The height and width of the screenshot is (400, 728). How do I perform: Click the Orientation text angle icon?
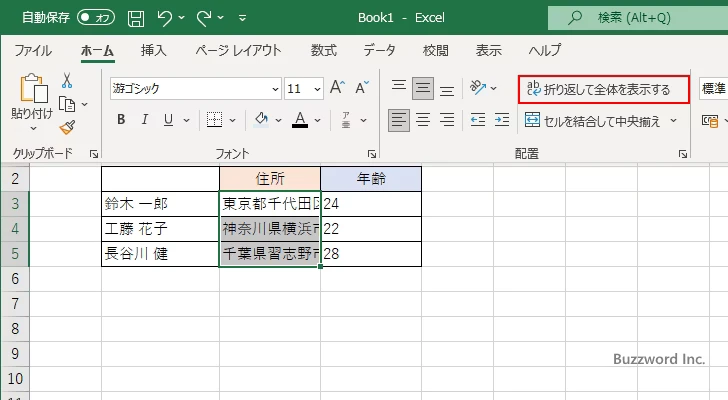(x=478, y=87)
